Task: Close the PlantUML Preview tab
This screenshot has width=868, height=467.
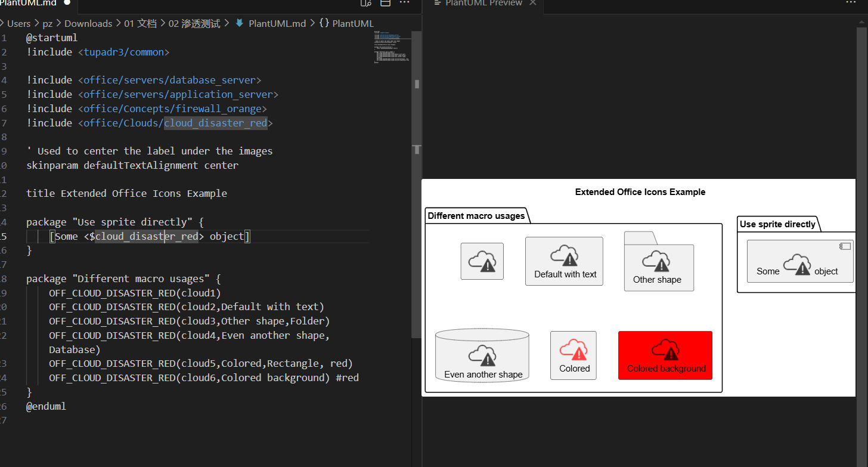Action: [x=532, y=3]
